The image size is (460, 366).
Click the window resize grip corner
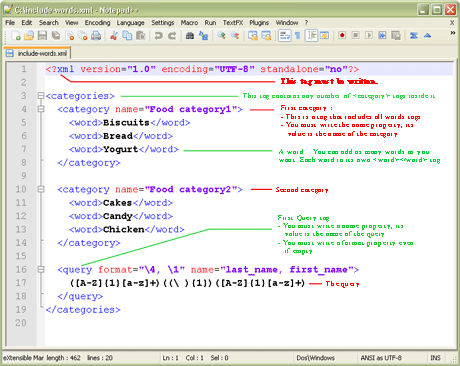[454, 360]
